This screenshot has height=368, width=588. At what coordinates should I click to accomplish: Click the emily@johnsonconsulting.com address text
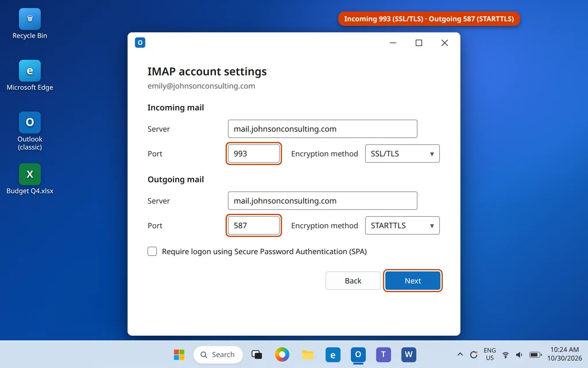[x=202, y=86]
